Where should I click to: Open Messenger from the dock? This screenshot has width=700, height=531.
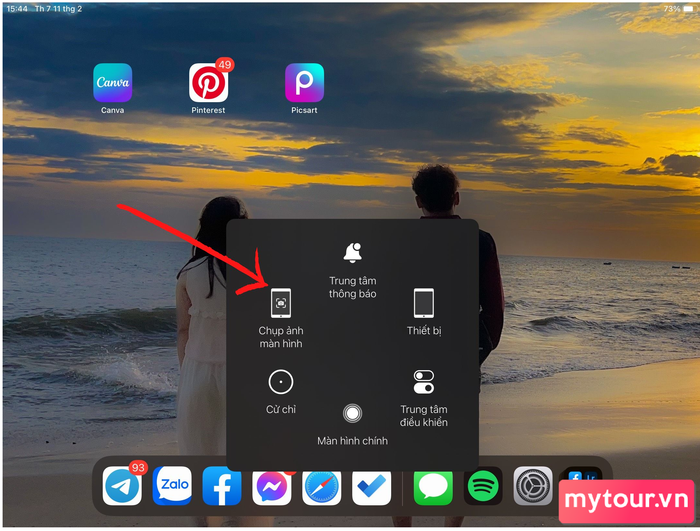271,488
